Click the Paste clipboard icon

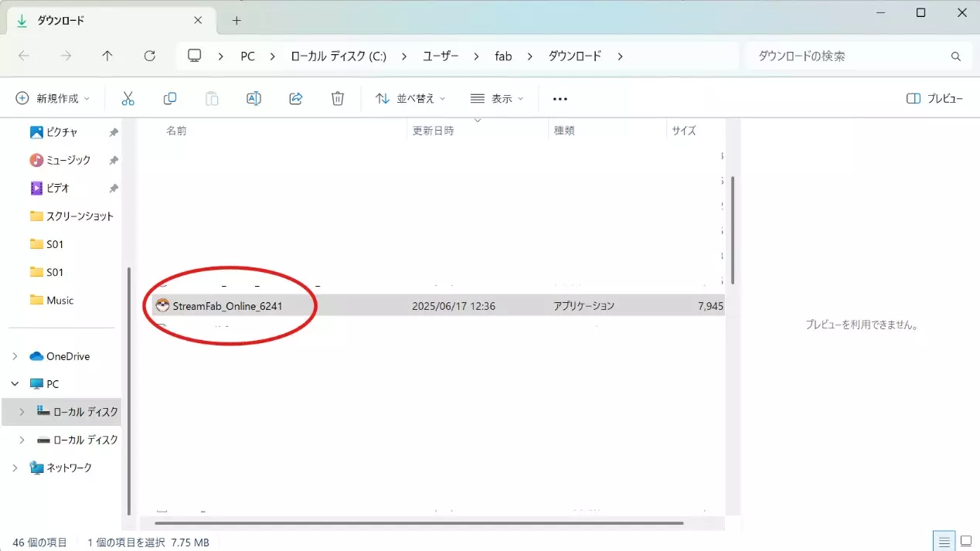coord(212,98)
